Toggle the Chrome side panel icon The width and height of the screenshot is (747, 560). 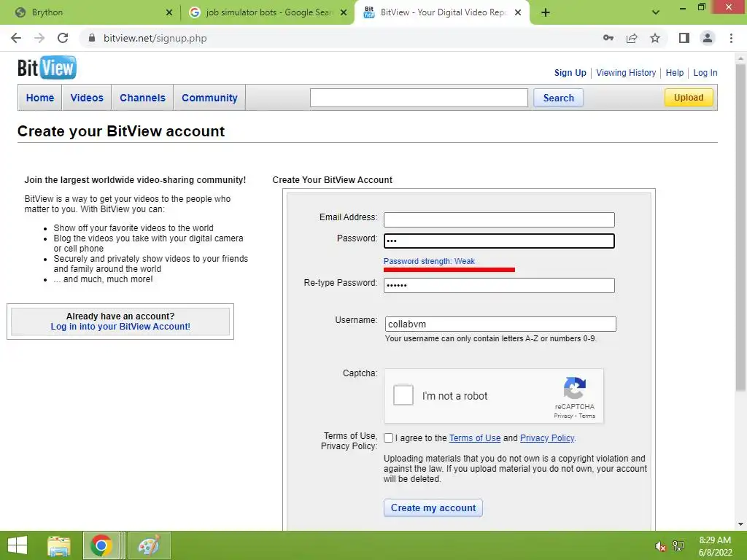tap(684, 38)
